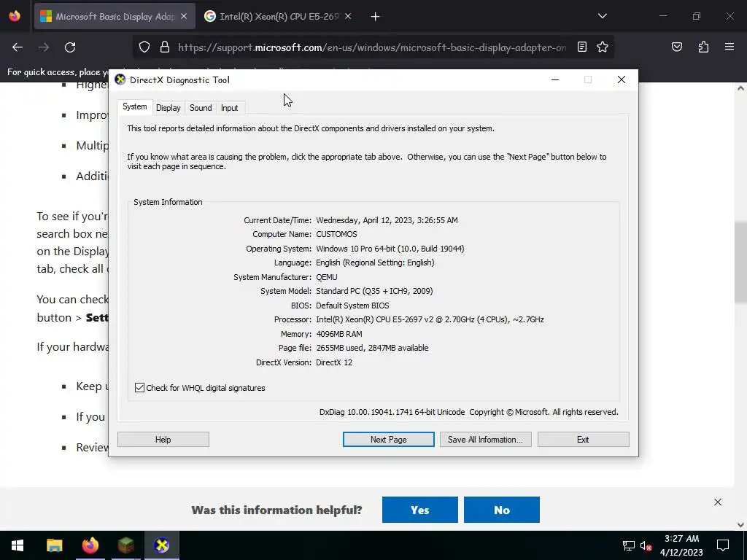
Task: Click the scrollbar up arrow on the page
Action: pyautogui.click(x=741, y=88)
